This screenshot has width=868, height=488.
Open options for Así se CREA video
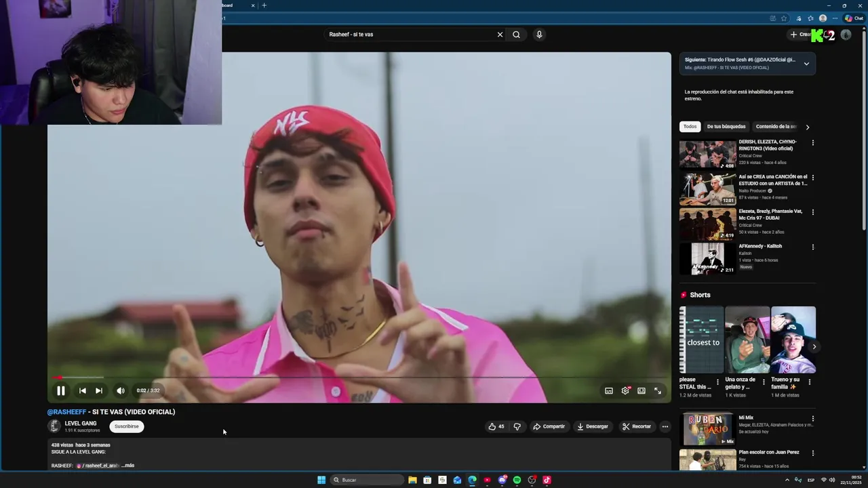coord(812,178)
